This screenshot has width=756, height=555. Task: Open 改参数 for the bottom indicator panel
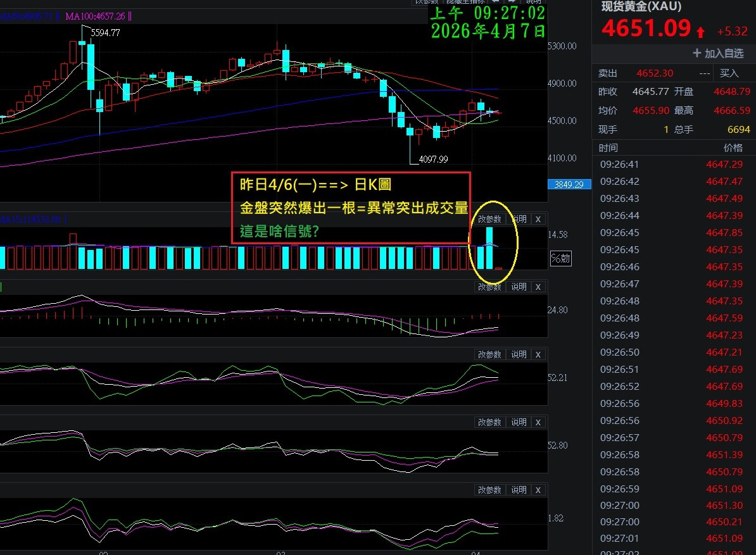(489, 490)
